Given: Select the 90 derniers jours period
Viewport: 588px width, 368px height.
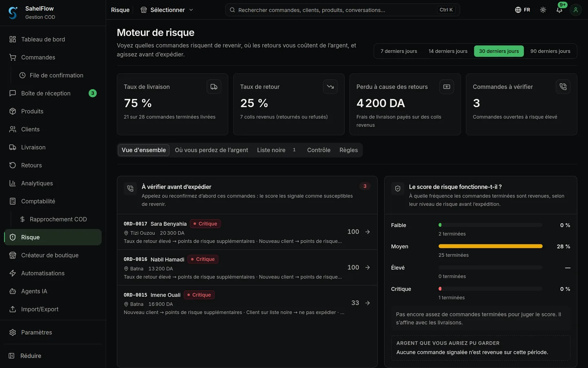Looking at the screenshot, I should 550,51.
